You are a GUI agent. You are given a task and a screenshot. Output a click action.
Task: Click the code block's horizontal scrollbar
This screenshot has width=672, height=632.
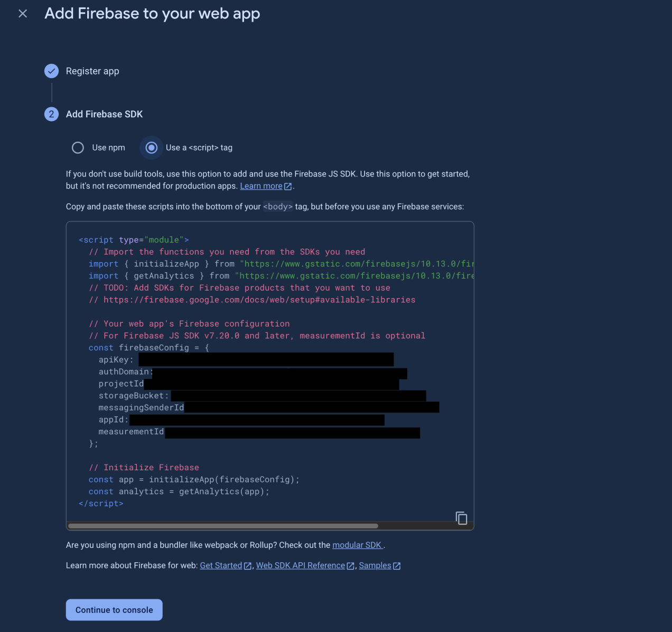pos(223,526)
